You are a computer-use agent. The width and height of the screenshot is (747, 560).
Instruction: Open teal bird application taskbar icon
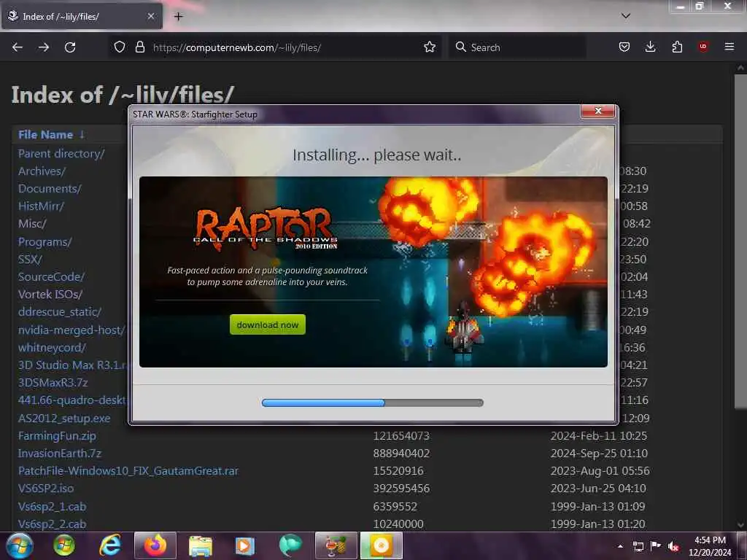290,545
